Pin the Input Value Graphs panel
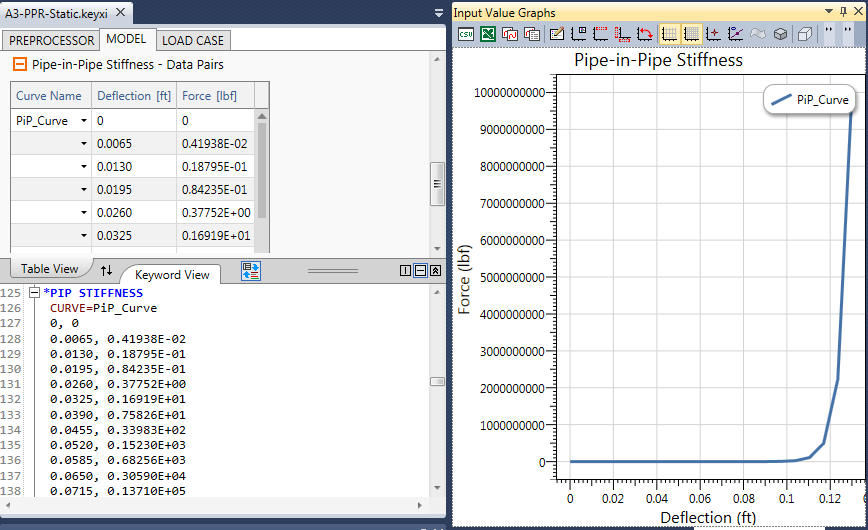 [844, 11]
